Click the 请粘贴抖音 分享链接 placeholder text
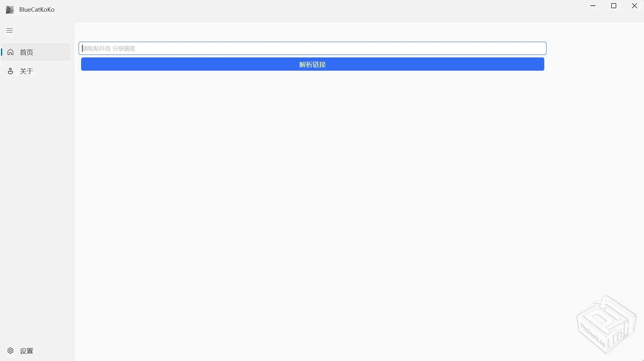 click(x=109, y=48)
